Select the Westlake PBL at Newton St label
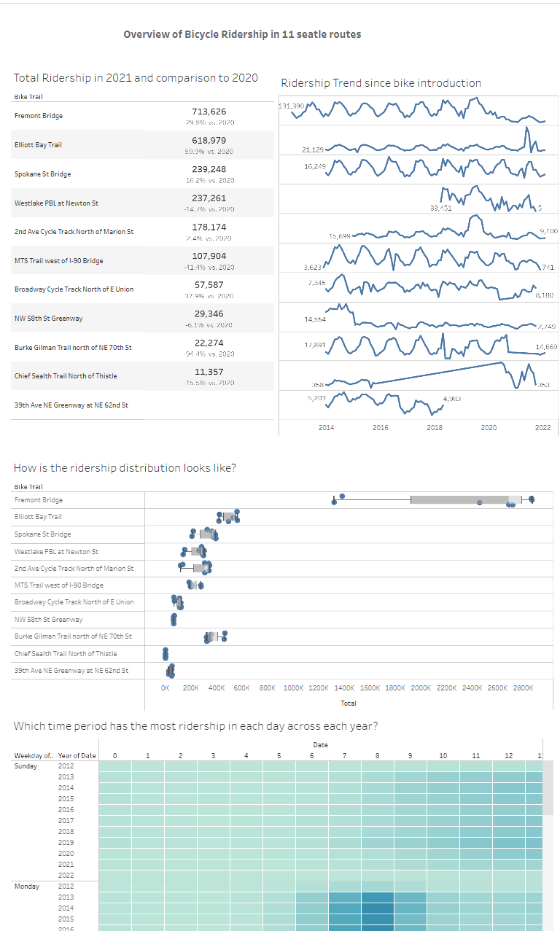This screenshot has width=560, height=931. (56, 203)
